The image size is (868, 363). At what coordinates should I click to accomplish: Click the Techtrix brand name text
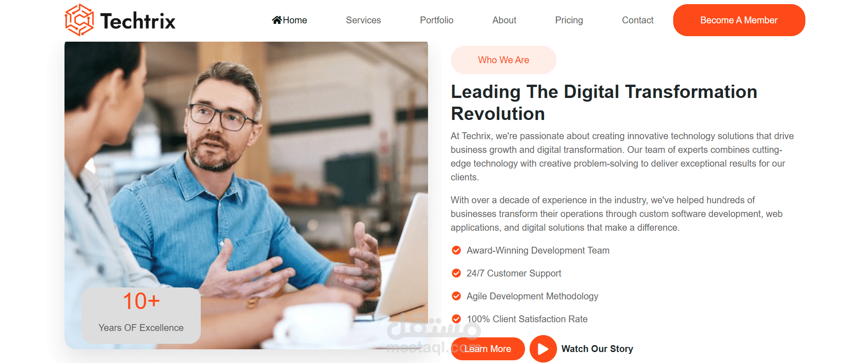[x=138, y=21]
